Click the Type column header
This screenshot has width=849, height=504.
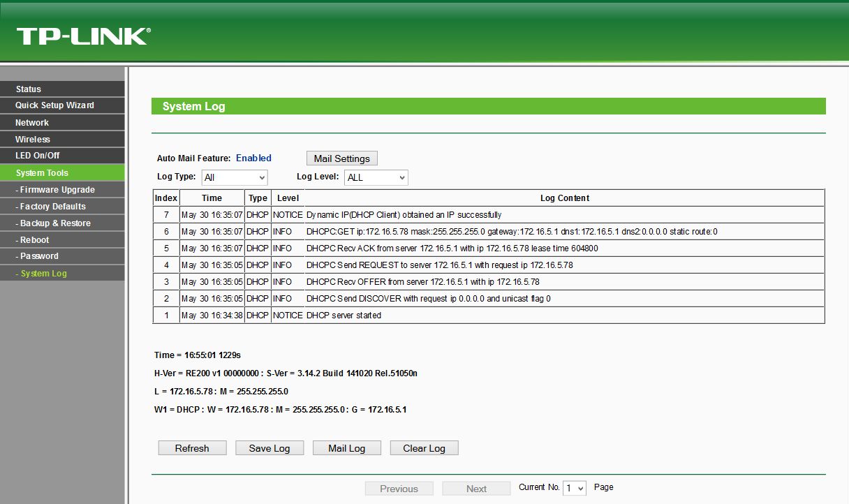(x=258, y=198)
